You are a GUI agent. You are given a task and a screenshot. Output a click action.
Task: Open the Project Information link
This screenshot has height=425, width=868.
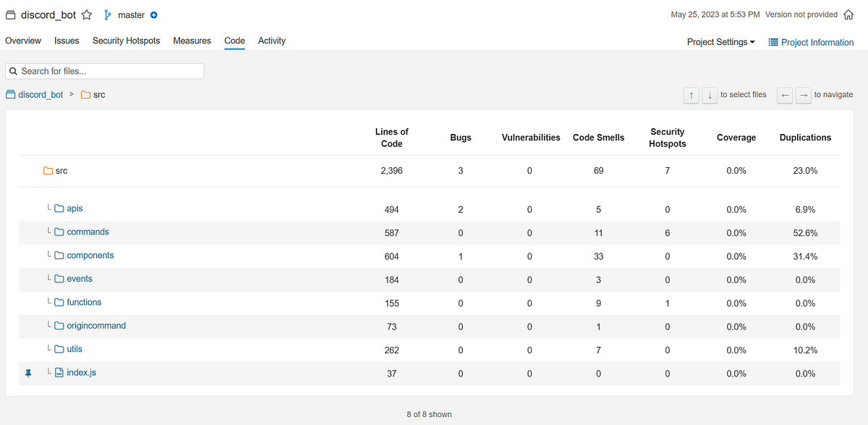(811, 42)
